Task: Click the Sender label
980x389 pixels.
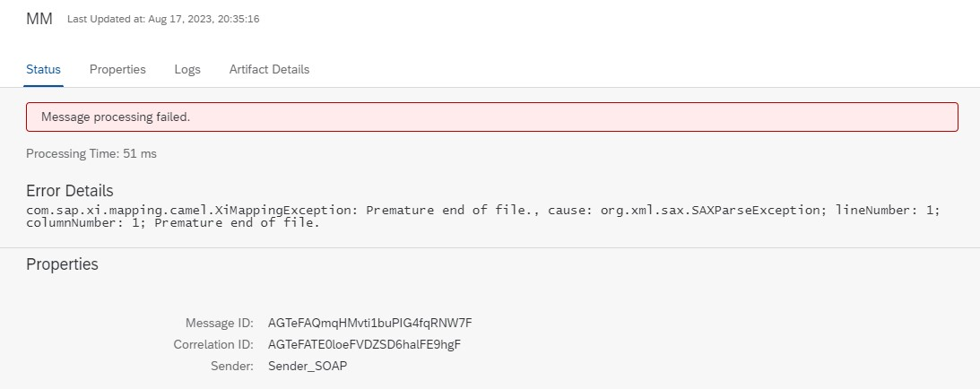Action: tap(232, 366)
